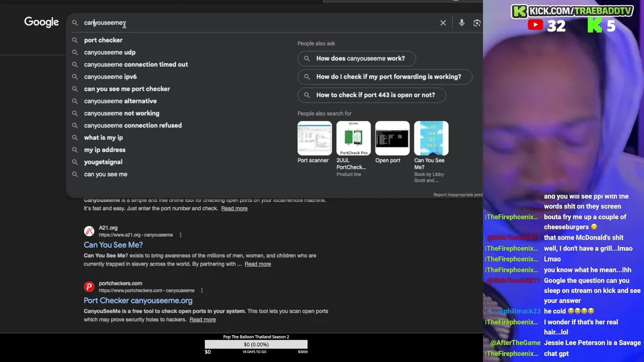Click the Google logo

point(41,22)
